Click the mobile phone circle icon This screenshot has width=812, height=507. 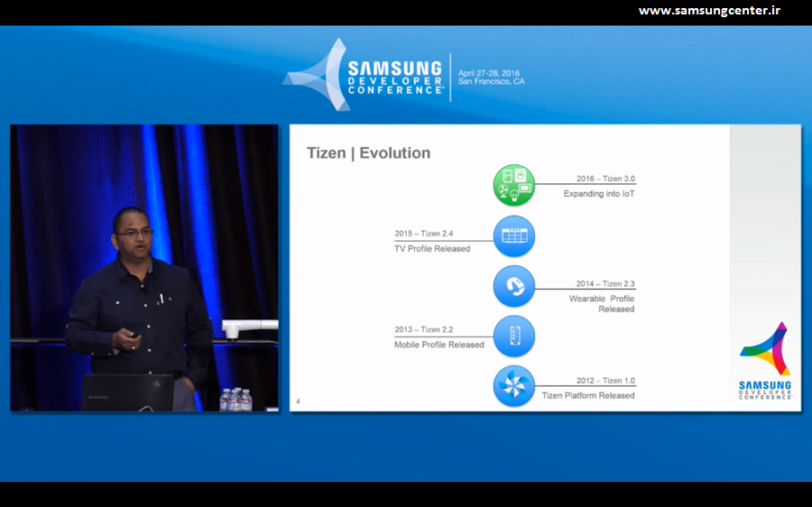(x=513, y=336)
